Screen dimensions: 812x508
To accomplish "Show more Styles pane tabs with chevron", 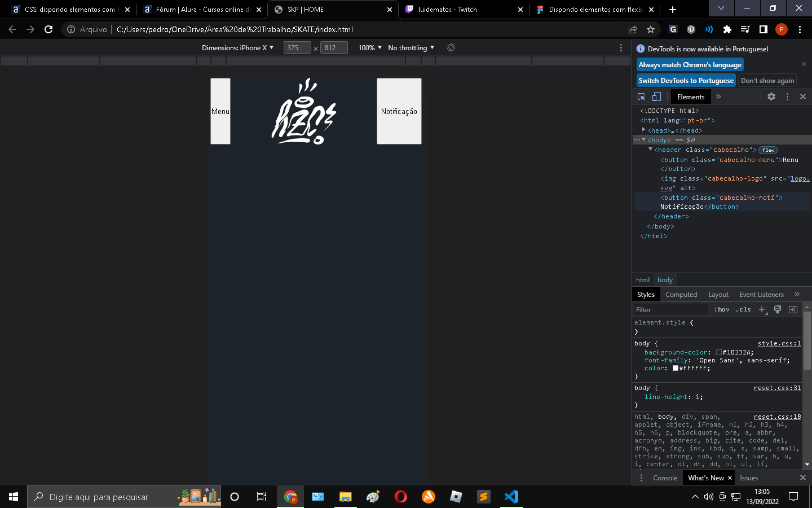I will tap(797, 294).
